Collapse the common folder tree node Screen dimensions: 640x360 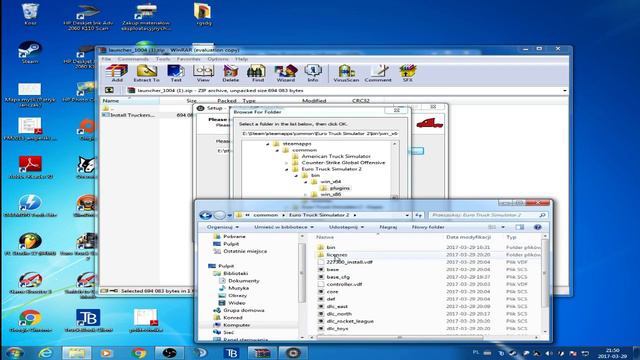pyautogui.click(x=277, y=150)
